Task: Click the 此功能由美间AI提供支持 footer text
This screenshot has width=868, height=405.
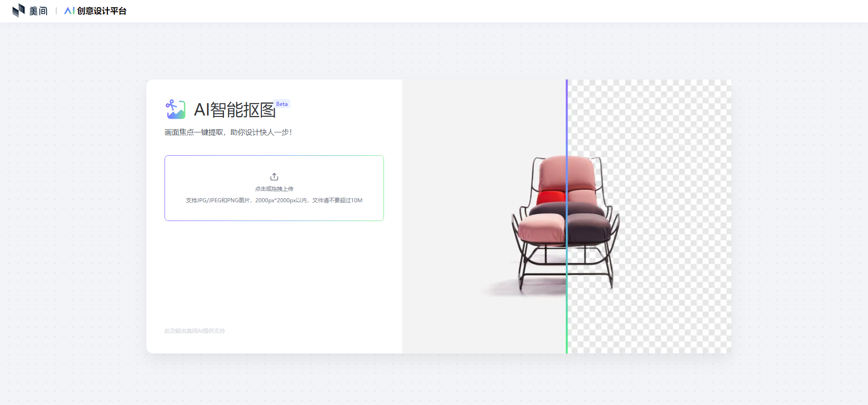Action: tap(195, 331)
